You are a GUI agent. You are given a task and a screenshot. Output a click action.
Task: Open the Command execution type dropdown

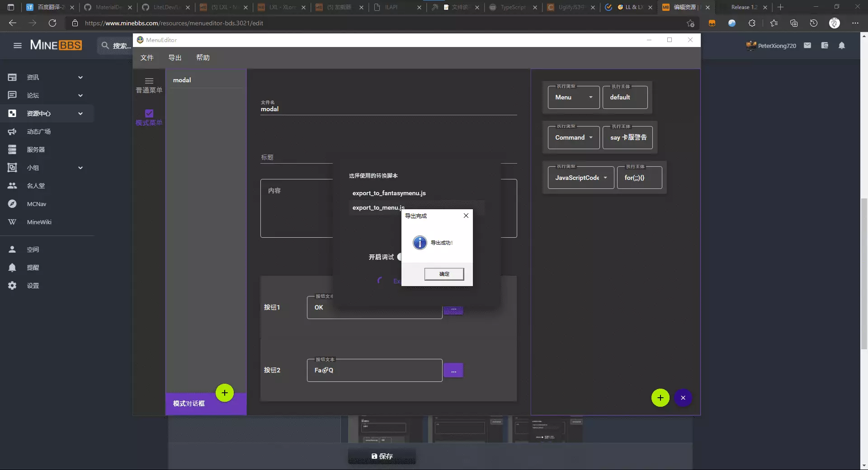pos(574,137)
